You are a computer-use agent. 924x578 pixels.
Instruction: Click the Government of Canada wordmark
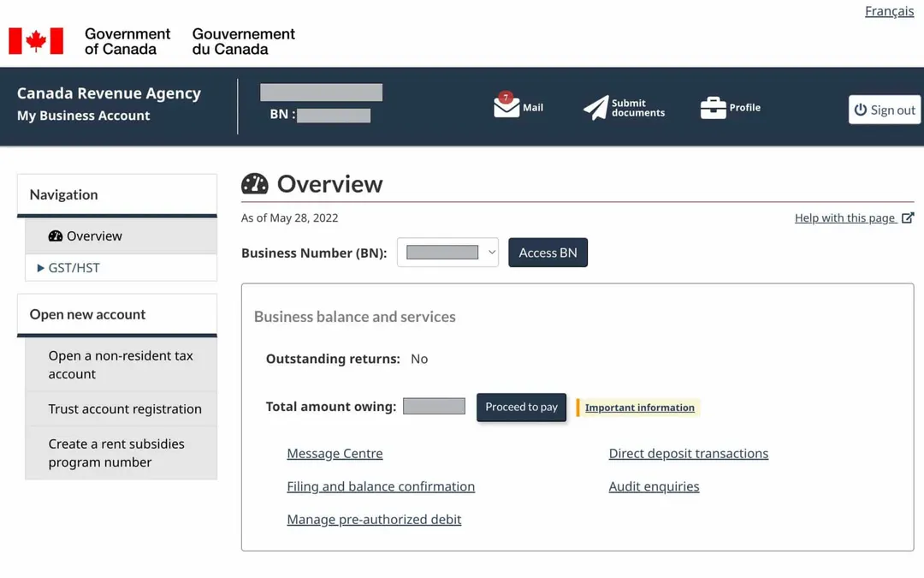point(127,41)
